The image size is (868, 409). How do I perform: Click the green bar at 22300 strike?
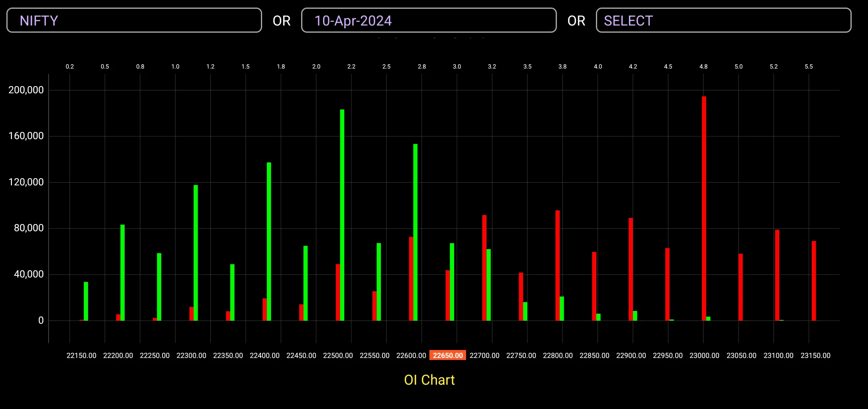pyautogui.click(x=196, y=253)
